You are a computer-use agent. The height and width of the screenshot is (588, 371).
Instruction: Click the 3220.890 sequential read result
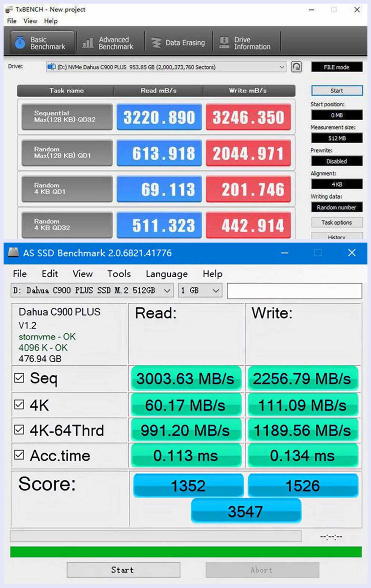[x=159, y=117]
